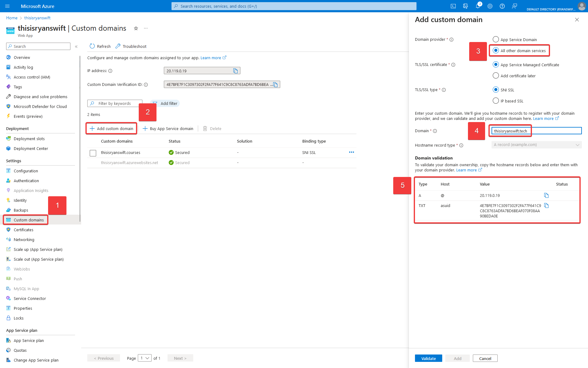Close the Add custom domain panel
588x368 pixels.
click(x=577, y=20)
